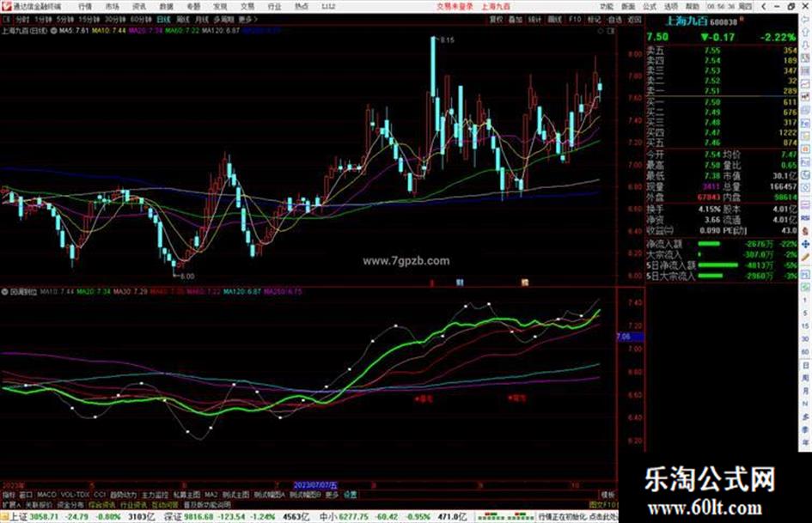Click stock name 上海九百 in quote panel
Screen dimensions: 812x523
(687, 21)
